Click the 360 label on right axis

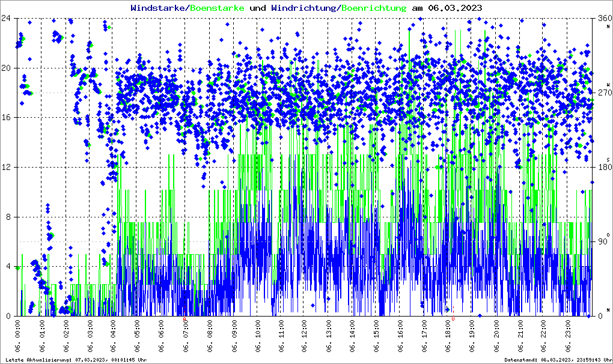tap(603, 18)
